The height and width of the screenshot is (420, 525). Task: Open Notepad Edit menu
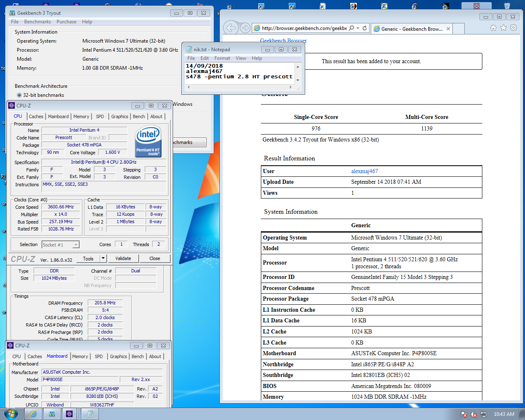[205, 58]
